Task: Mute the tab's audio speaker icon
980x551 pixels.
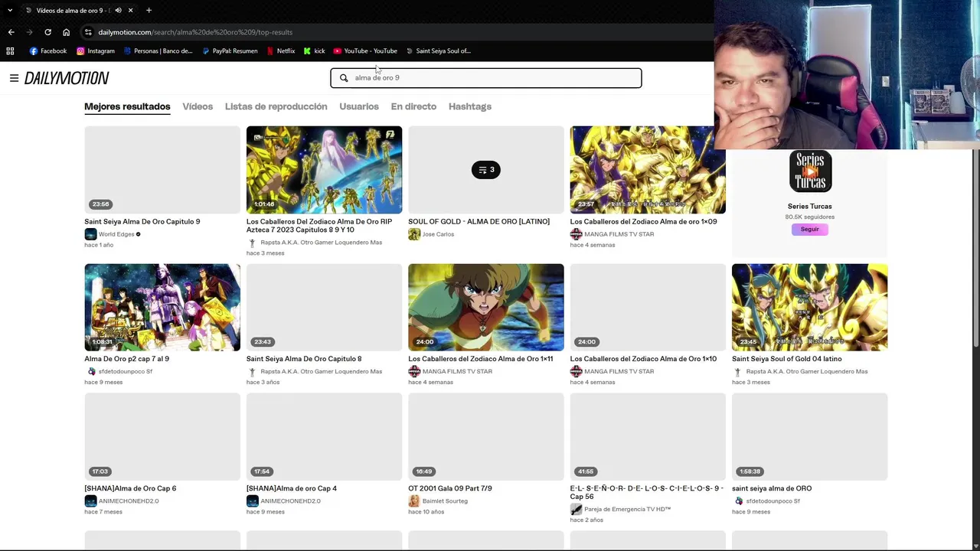Action: [x=118, y=11]
